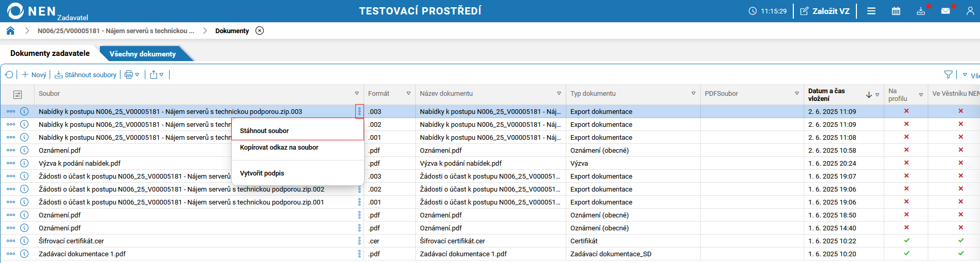Open row actions dots for Šifrovací certifikát.cer
This screenshot has height=263, width=980.
tap(11, 241)
